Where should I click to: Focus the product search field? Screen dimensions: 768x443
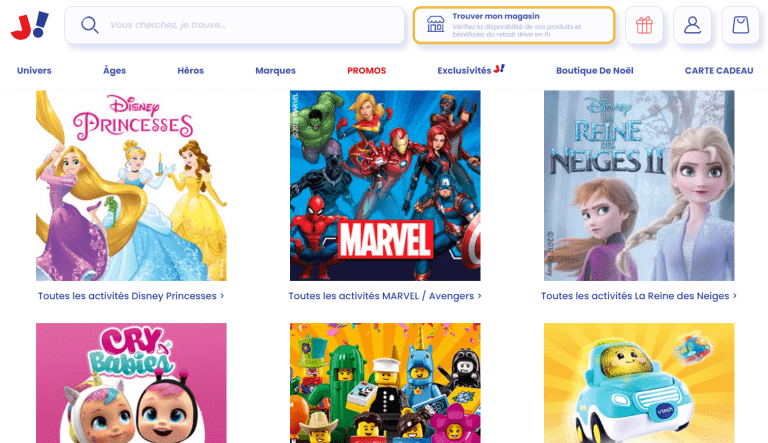[235, 25]
